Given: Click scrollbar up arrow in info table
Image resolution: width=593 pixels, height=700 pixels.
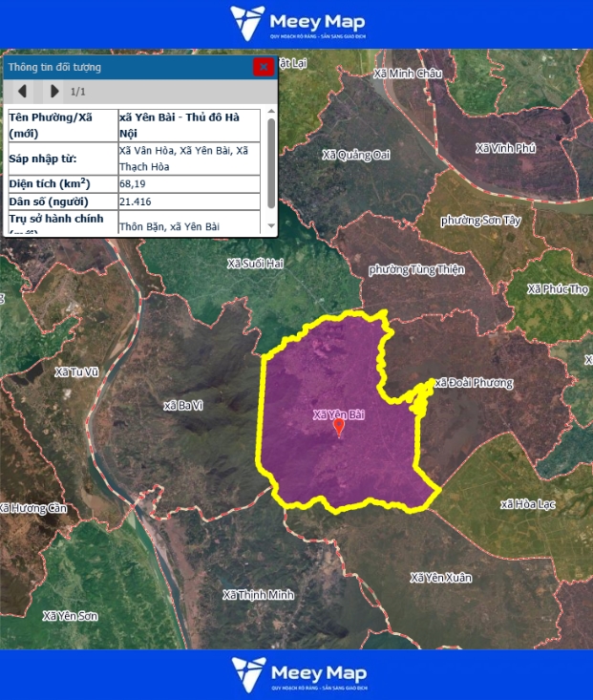Looking at the screenshot, I should (271, 113).
